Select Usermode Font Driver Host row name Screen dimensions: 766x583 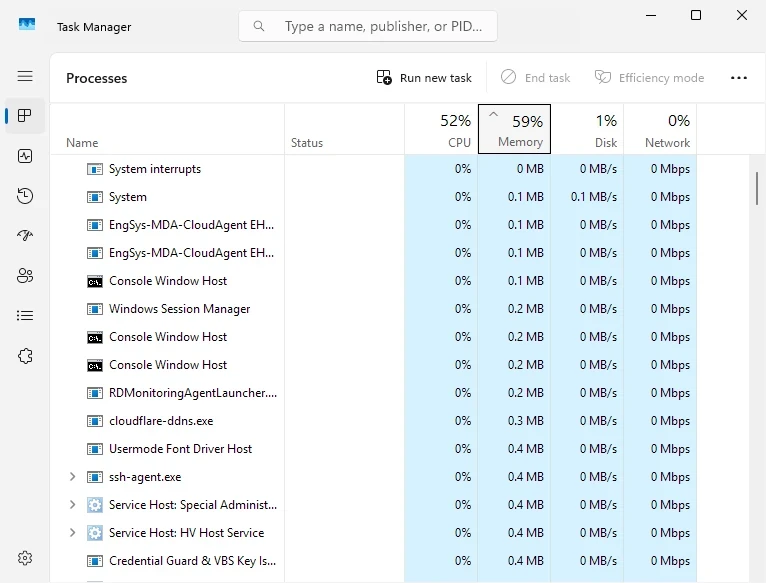[x=180, y=449]
